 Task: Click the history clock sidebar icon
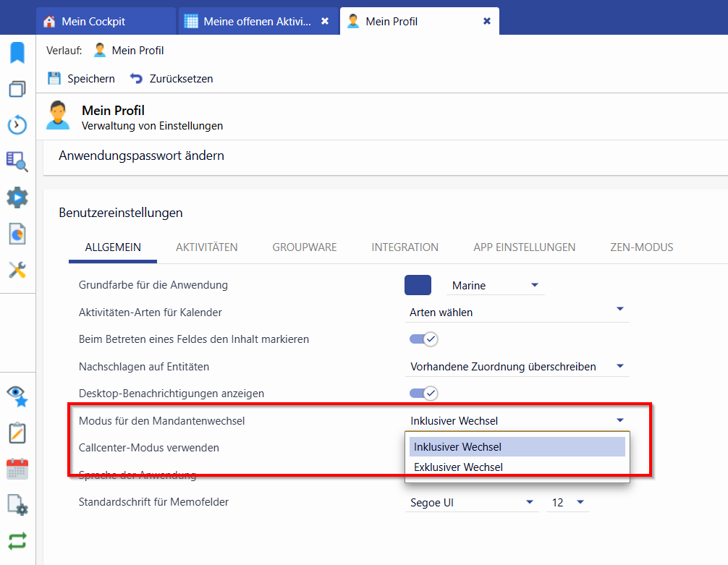pos(17,125)
